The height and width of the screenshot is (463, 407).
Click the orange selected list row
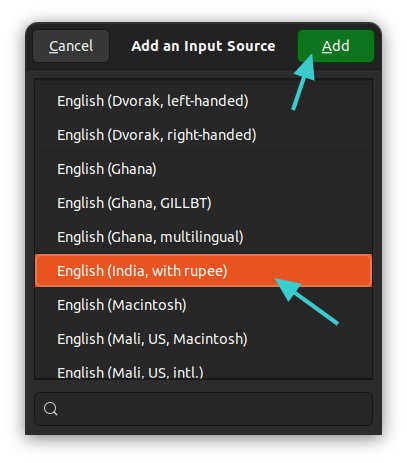(203, 271)
